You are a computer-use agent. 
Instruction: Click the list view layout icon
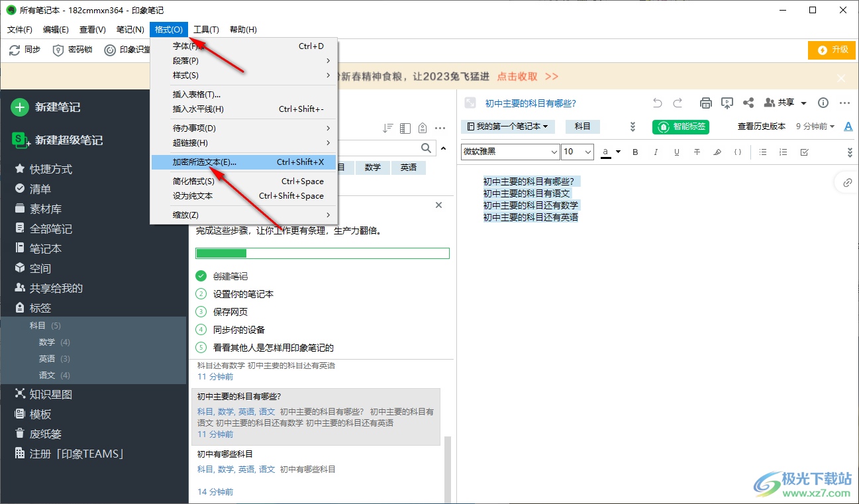click(405, 128)
